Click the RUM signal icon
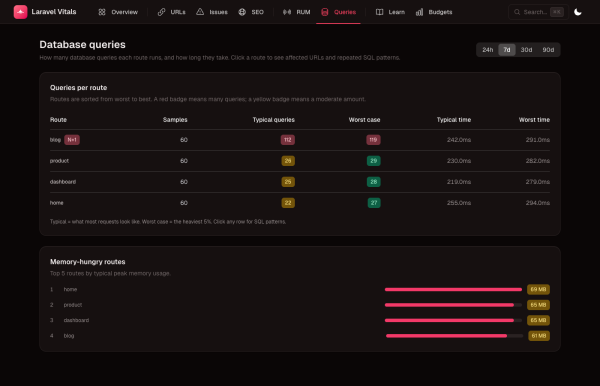The height and width of the screenshot is (386, 600). (x=287, y=12)
